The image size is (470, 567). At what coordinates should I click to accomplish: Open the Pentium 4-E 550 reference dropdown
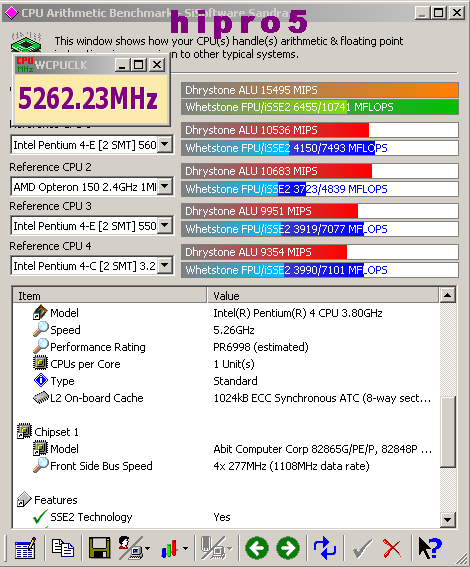point(165,226)
